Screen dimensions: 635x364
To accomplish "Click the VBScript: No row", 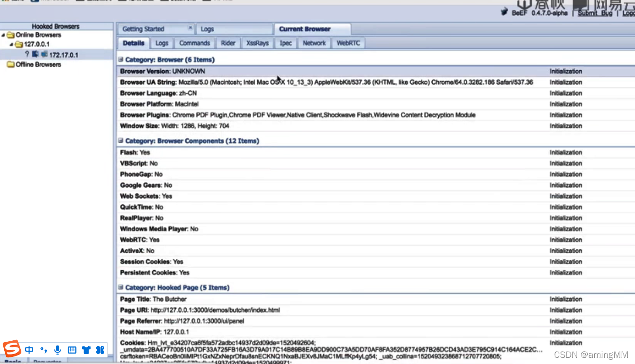I will (x=376, y=164).
